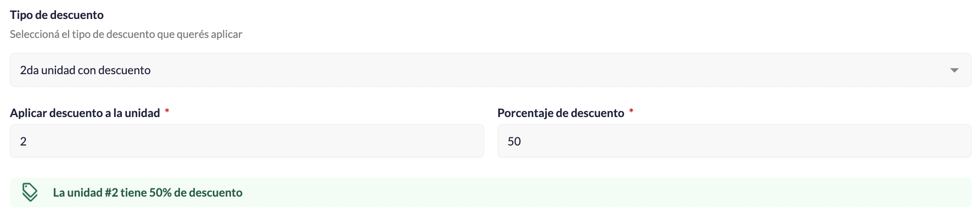
Task: Click the 'Aplicar descuento a la unidad' label
Action: (85, 113)
